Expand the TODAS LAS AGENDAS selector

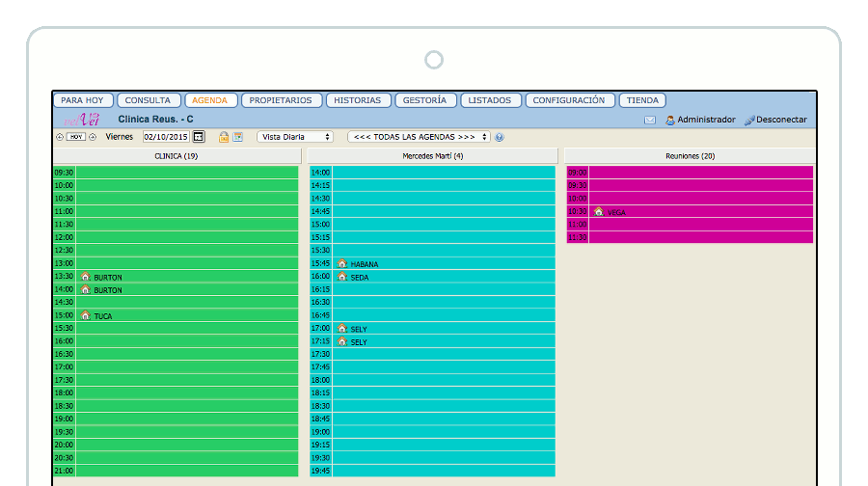click(419, 137)
